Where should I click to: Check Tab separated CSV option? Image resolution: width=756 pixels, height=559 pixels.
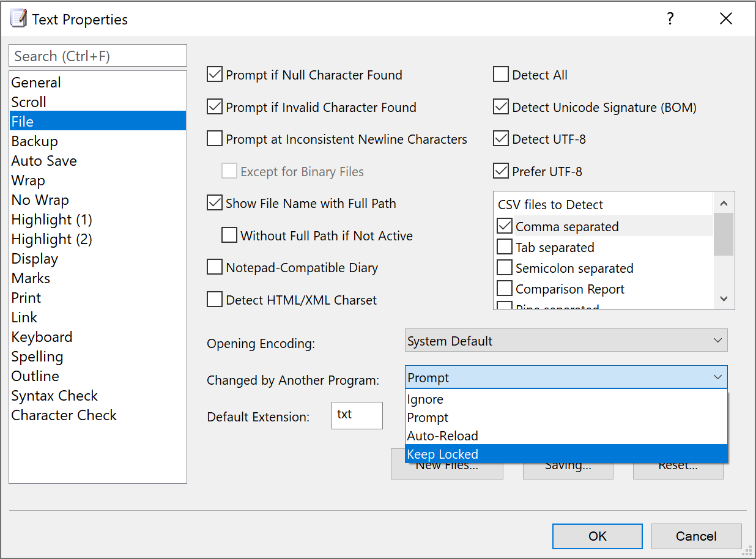(505, 247)
